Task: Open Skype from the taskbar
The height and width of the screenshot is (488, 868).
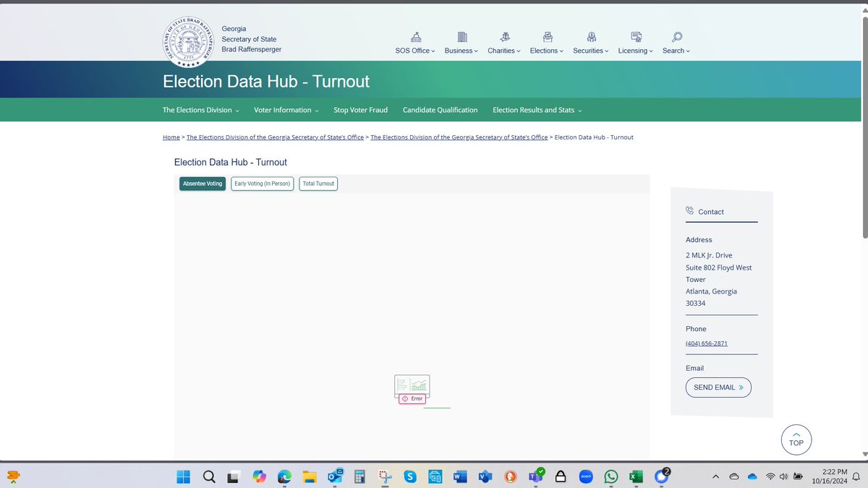Action: point(409,476)
